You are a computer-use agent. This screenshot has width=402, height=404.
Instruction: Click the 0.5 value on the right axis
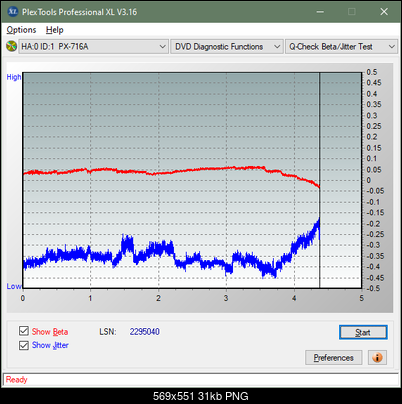click(372, 72)
